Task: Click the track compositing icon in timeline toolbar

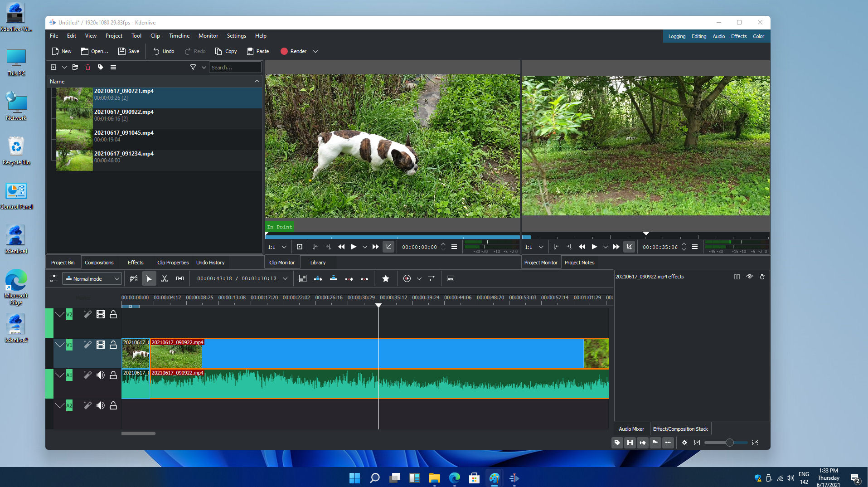Action: coord(303,278)
